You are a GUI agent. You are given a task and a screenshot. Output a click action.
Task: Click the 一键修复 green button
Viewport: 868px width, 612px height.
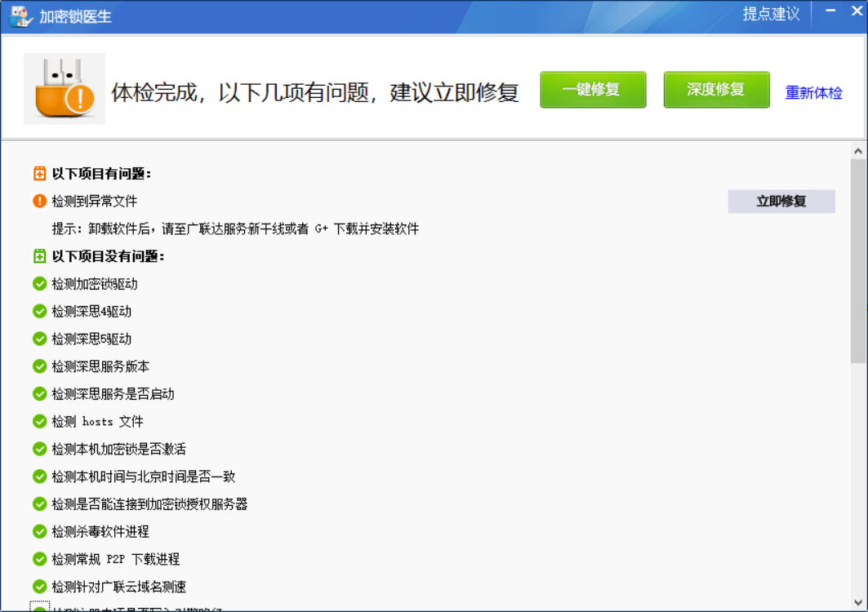pos(593,90)
